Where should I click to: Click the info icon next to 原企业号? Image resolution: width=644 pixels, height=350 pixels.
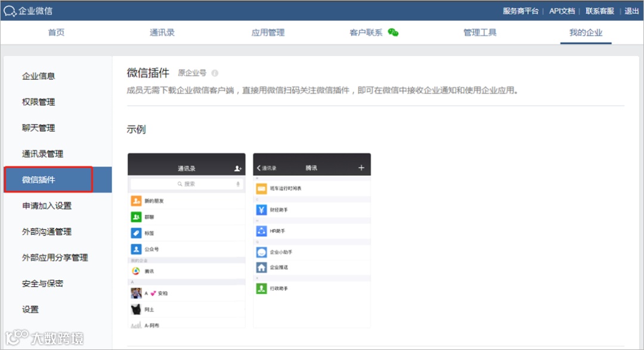[x=215, y=73]
